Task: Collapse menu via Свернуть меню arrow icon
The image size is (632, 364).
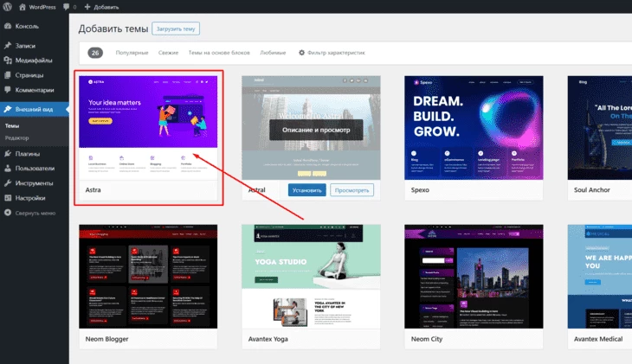Action: point(8,213)
